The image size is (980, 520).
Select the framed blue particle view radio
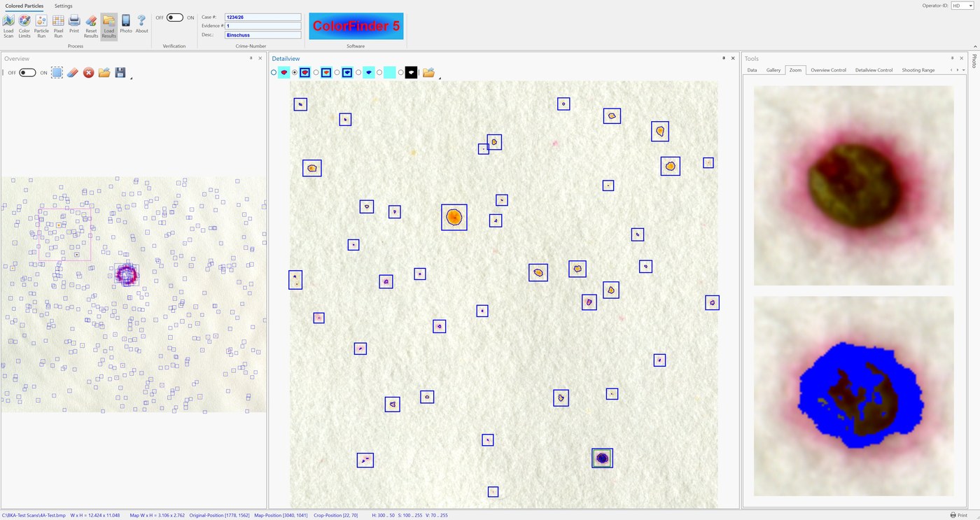pyautogui.click(x=337, y=73)
